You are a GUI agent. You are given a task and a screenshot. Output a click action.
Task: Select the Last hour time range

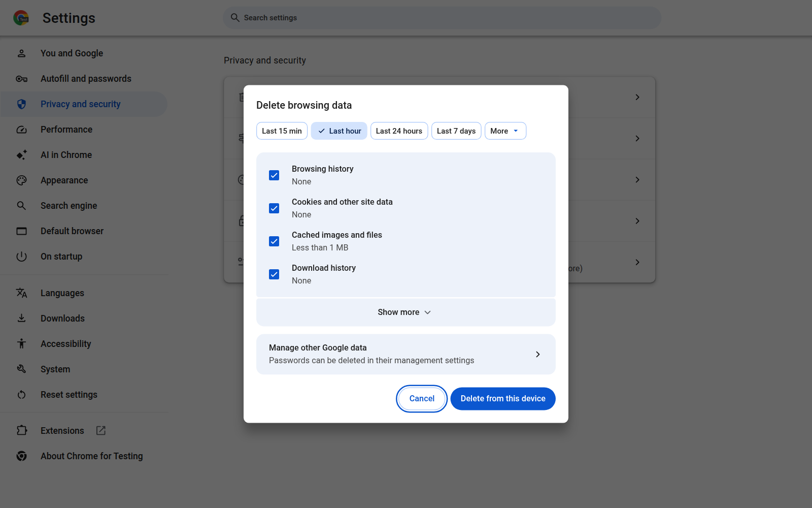tap(339, 131)
